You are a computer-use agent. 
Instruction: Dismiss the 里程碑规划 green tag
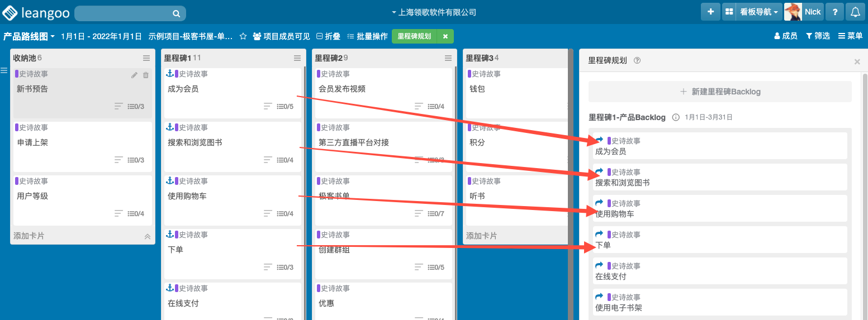(445, 36)
